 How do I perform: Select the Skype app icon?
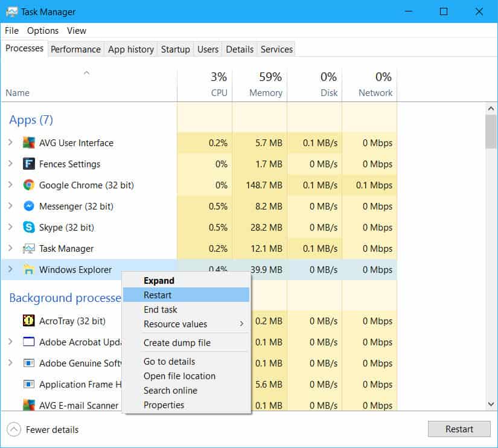click(27, 228)
